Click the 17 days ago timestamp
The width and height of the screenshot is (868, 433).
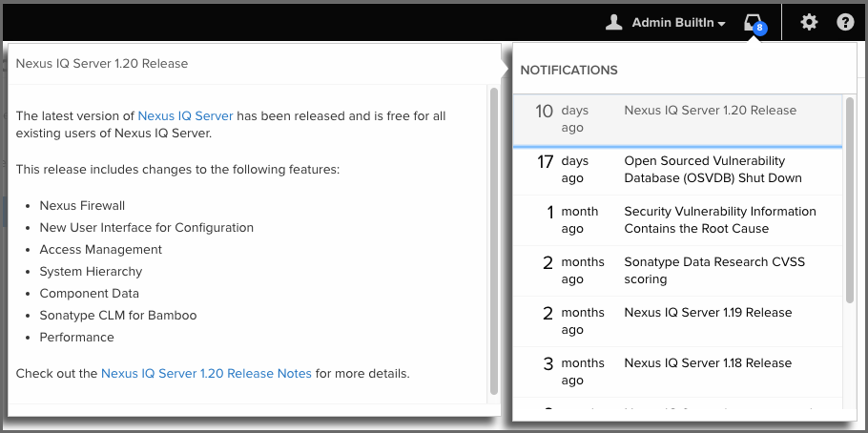[x=561, y=170]
